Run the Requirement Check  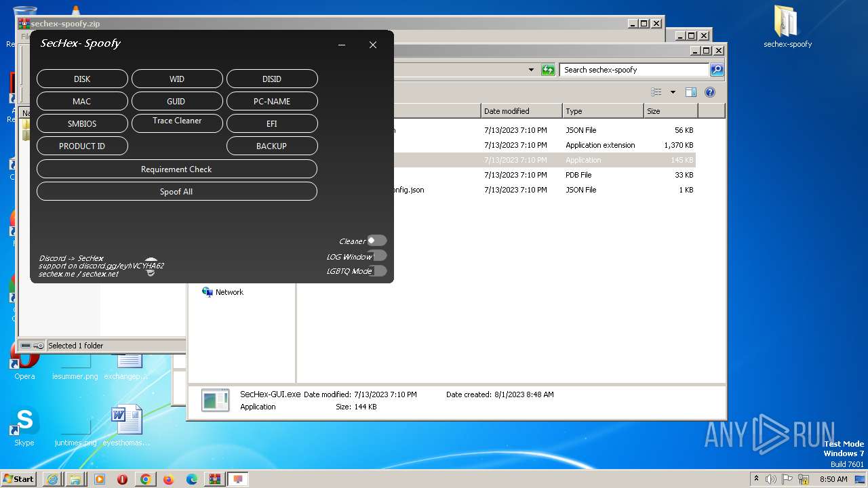[x=177, y=169]
